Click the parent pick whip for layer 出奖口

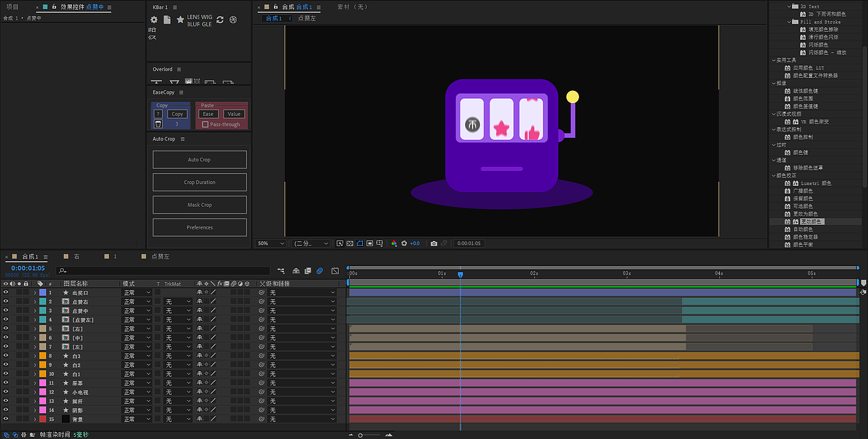pyautogui.click(x=262, y=292)
